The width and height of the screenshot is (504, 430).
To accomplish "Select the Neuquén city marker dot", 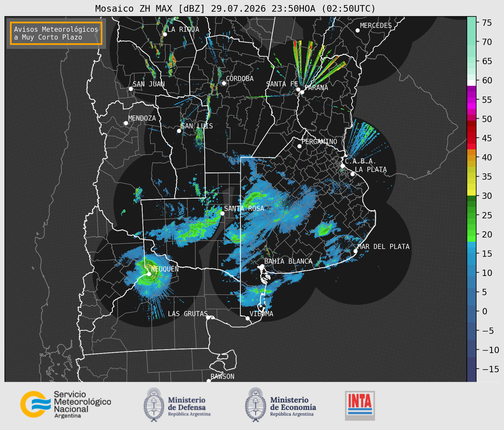I will coord(149,274).
